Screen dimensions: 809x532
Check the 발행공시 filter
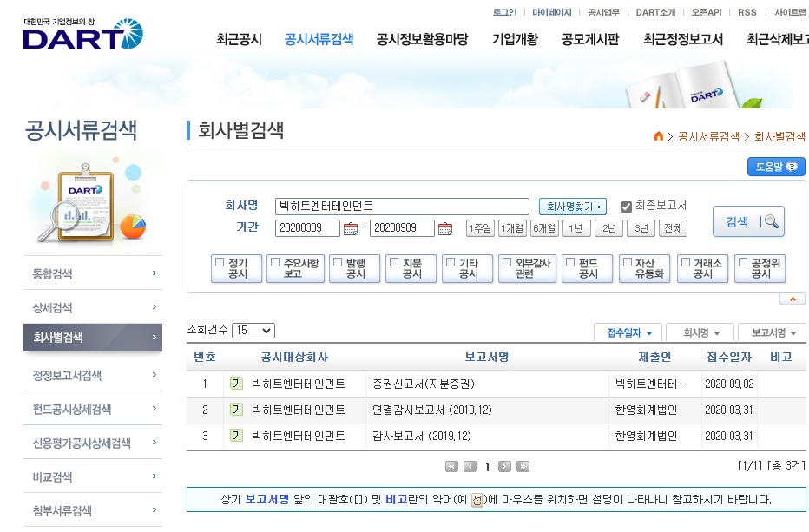coord(338,262)
